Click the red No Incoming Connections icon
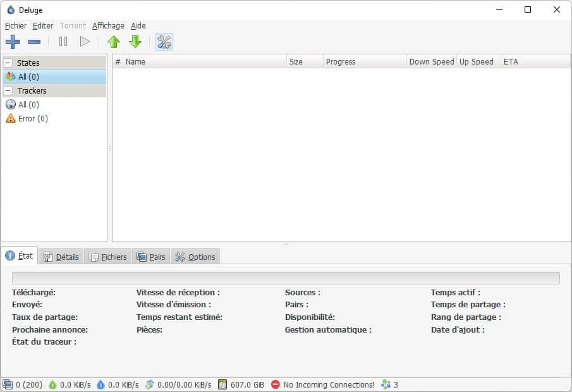The height and width of the screenshot is (392, 572). [x=276, y=384]
